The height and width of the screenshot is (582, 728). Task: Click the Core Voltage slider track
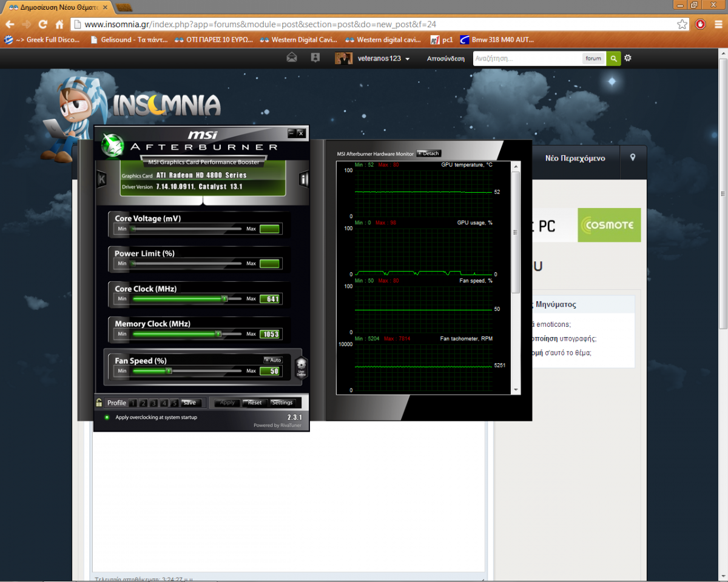pos(186,229)
